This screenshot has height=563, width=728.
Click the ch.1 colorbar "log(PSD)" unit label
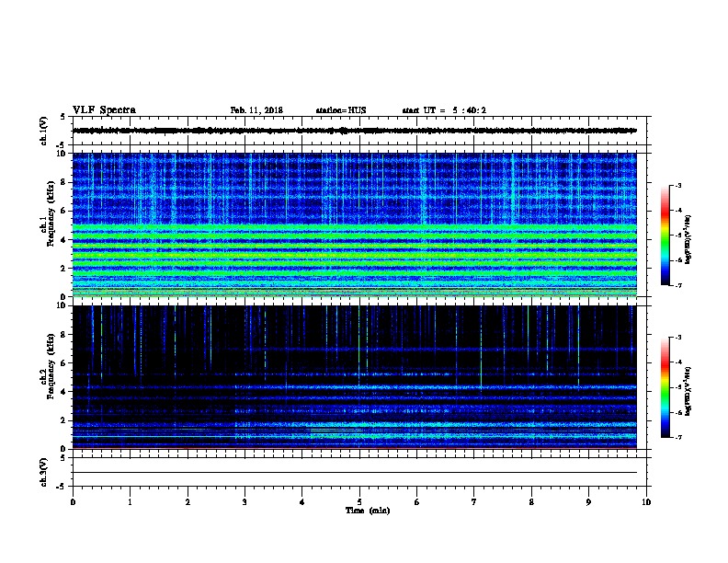tap(688, 239)
